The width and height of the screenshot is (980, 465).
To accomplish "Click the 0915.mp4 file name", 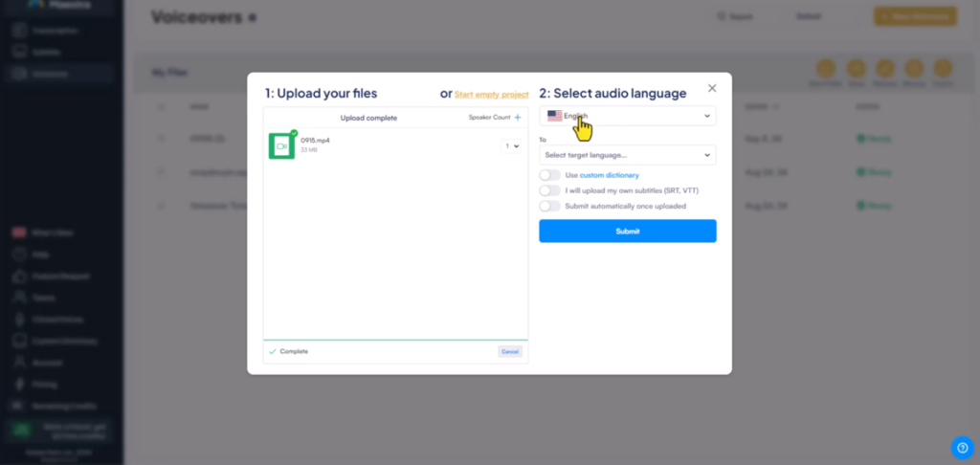I will pos(315,140).
